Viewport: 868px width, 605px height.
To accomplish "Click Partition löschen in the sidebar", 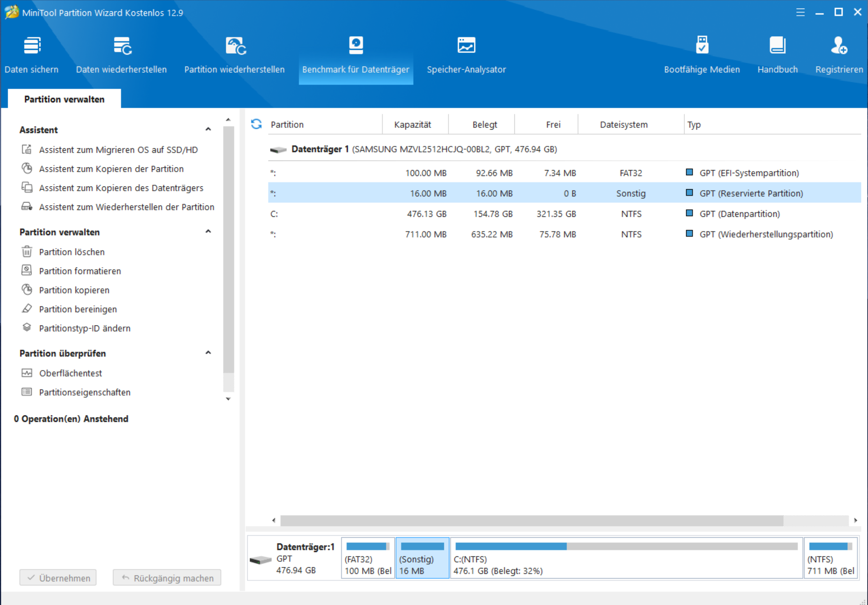I will coord(72,252).
